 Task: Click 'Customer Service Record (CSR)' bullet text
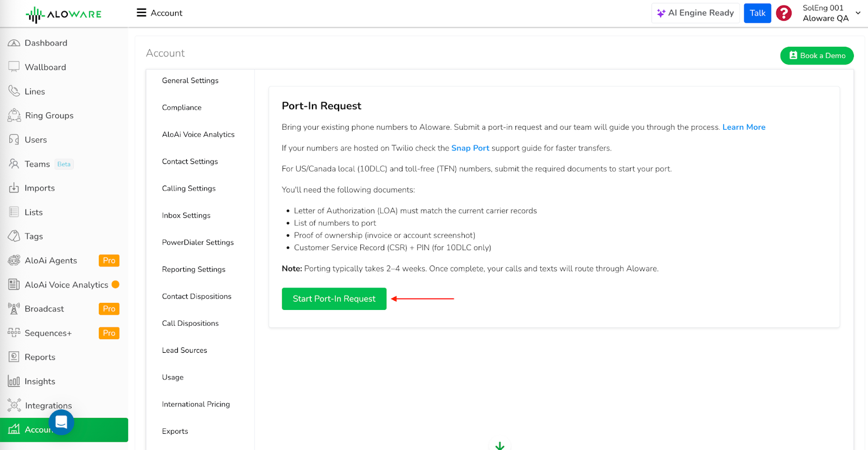[x=393, y=248]
